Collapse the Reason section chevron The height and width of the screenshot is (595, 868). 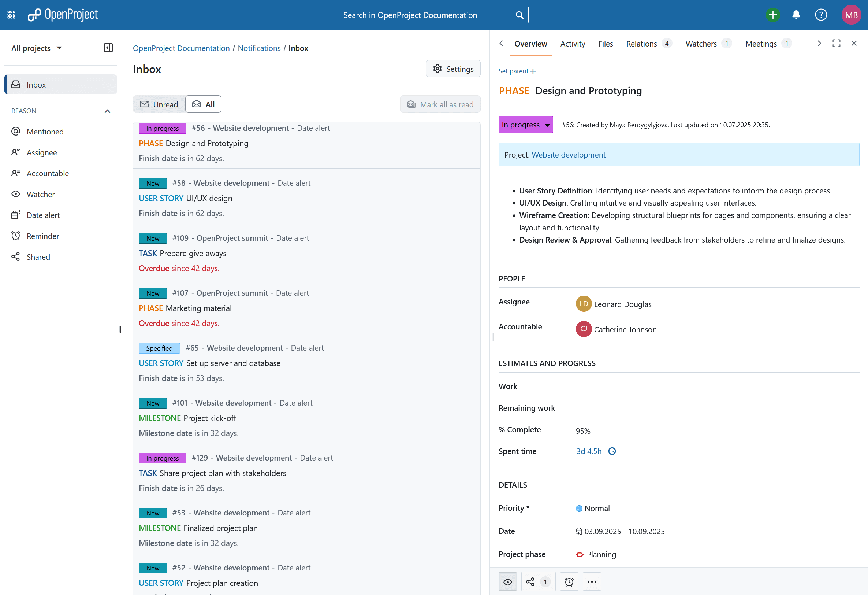tap(108, 111)
